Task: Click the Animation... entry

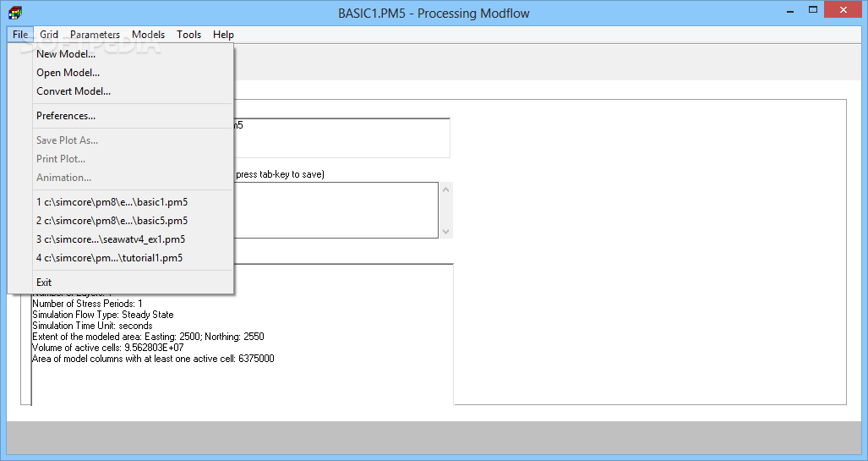Action: (x=121, y=178)
